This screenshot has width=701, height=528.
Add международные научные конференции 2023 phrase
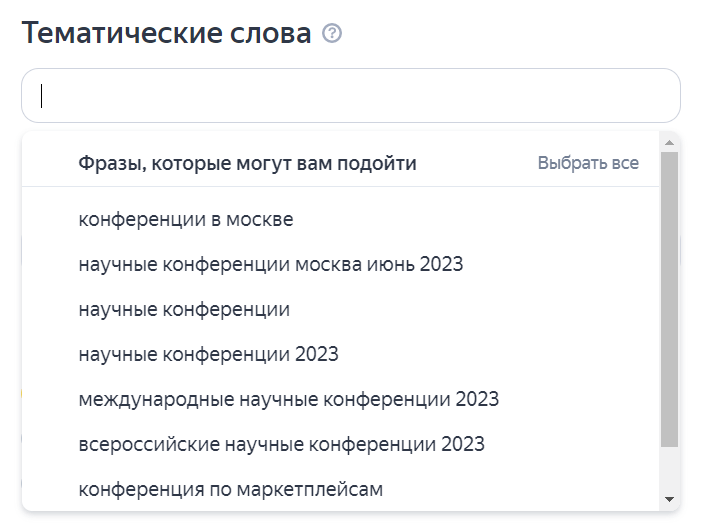(289, 399)
